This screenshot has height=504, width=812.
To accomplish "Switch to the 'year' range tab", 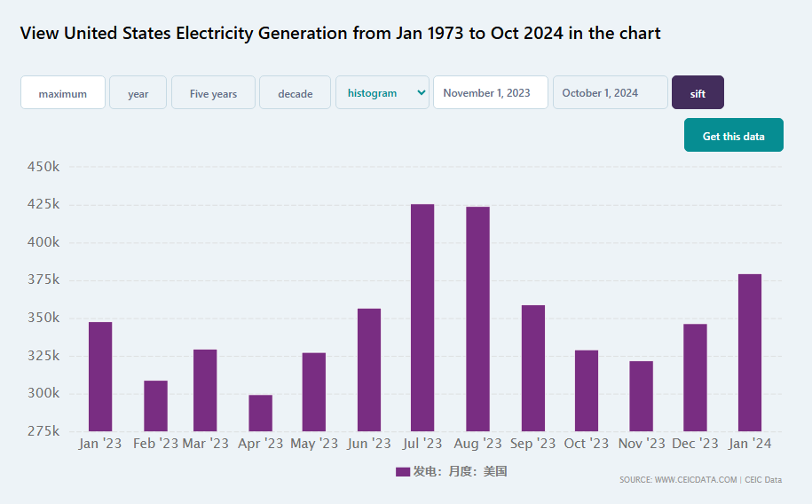I will (x=138, y=93).
